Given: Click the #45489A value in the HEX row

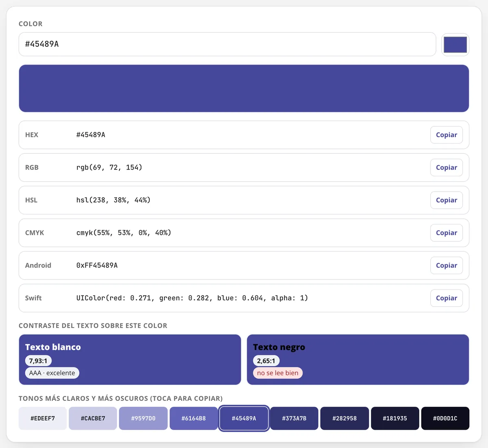Looking at the screenshot, I should tap(91, 135).
